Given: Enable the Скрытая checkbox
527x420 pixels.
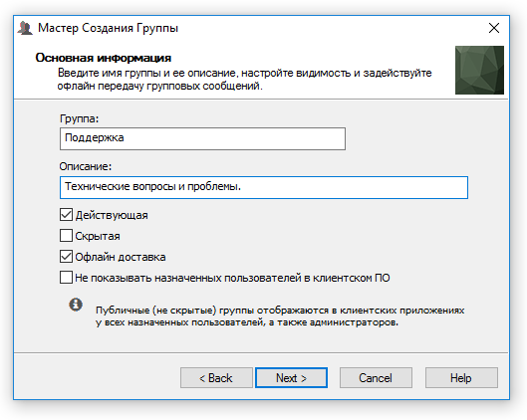Looking at the screenshot, I should click(66, 236).
